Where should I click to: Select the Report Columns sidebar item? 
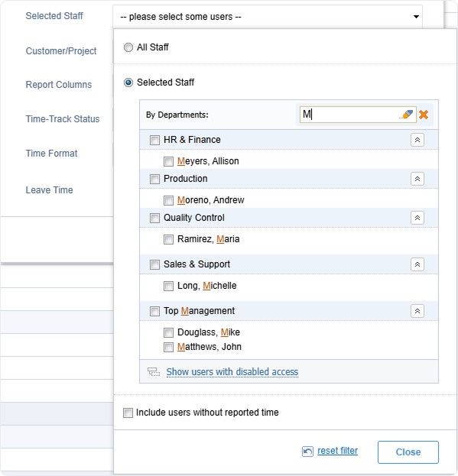tap(59, 84)
